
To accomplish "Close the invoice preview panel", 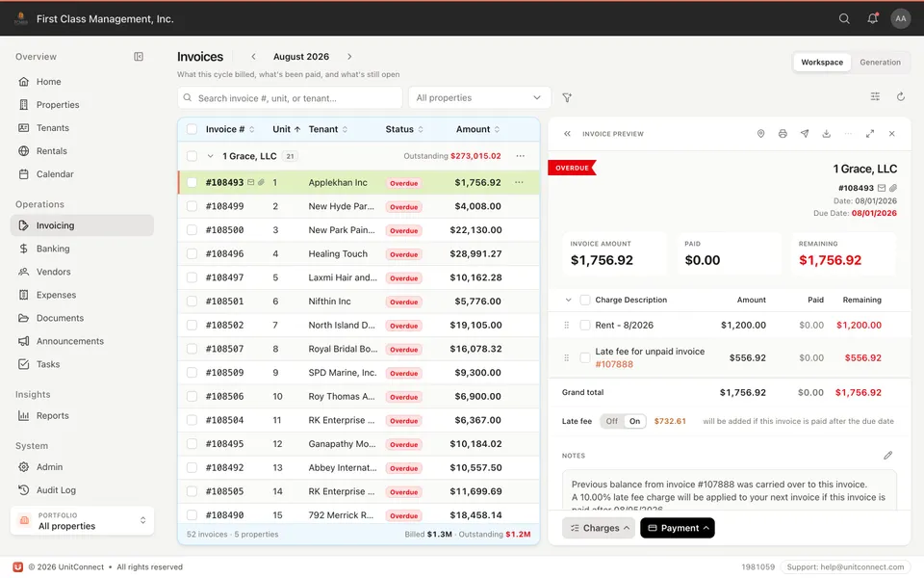I will [x=891, y=134].
